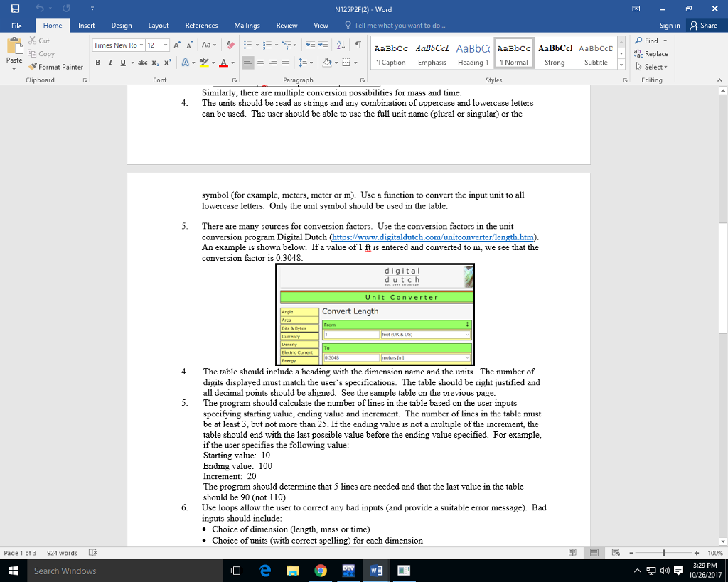Viewport: 728px width, 582px height.
Task: Toggle italic formatting
Action: click(109, 63)
